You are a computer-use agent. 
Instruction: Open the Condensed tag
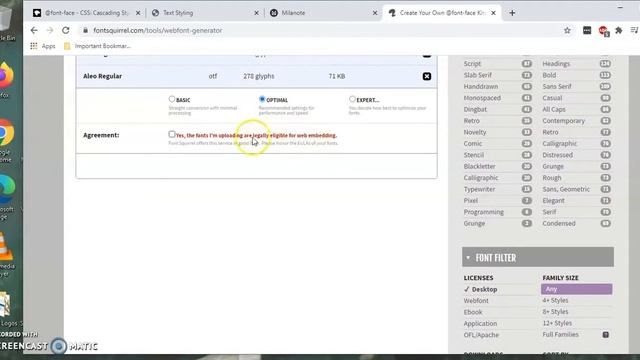[559, 224]
